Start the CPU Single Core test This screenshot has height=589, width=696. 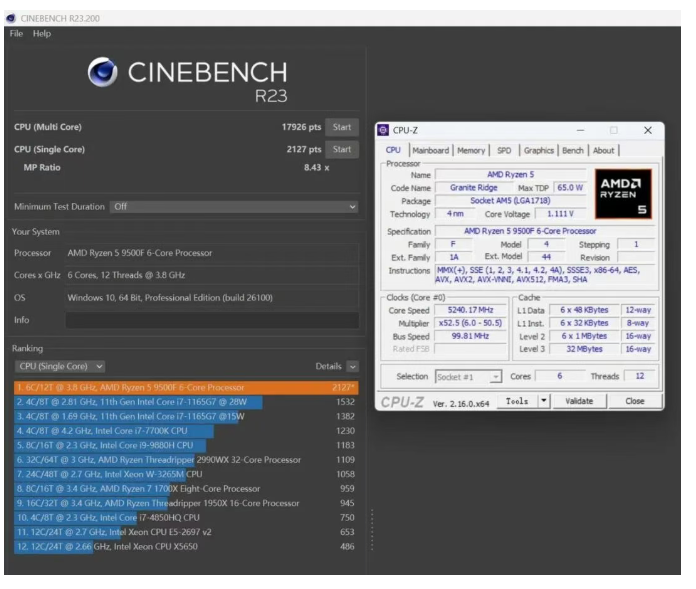(342, 150)
